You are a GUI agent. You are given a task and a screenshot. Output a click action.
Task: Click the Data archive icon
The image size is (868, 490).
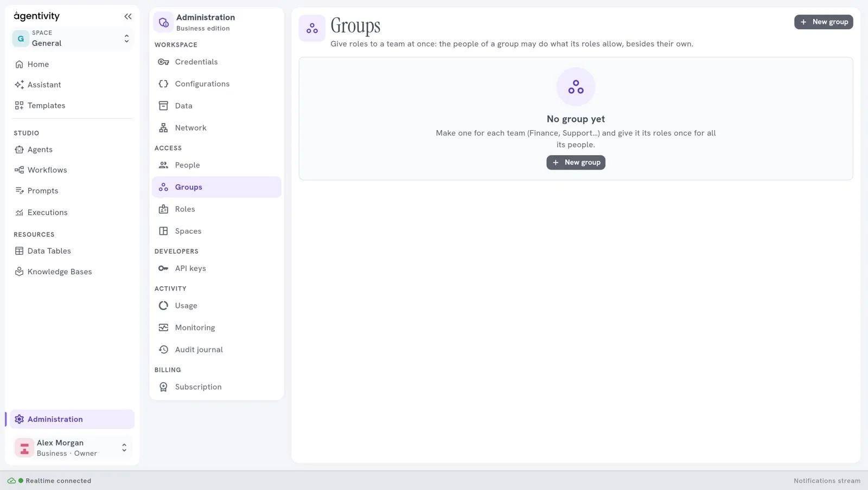coord(163,106)
